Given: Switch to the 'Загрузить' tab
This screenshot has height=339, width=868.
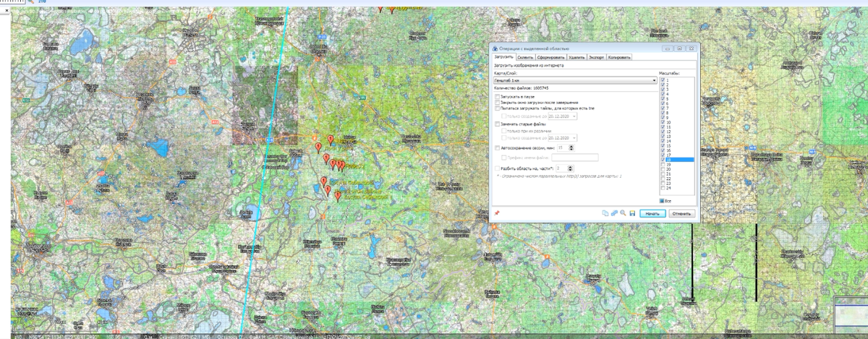Looking at the screenshot, I should [x=503, y=56].
